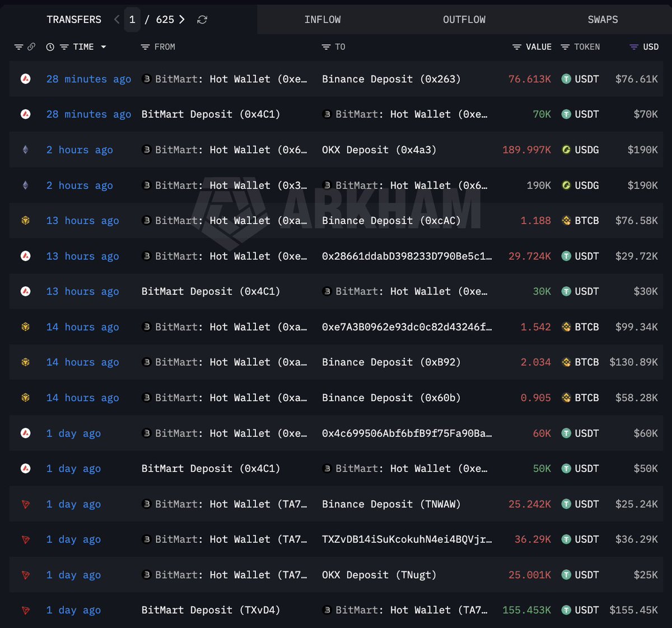This screenshot has height=628, width=672.
Task: Switch to the SWAPS tab
Action: (x=603, y=20)
